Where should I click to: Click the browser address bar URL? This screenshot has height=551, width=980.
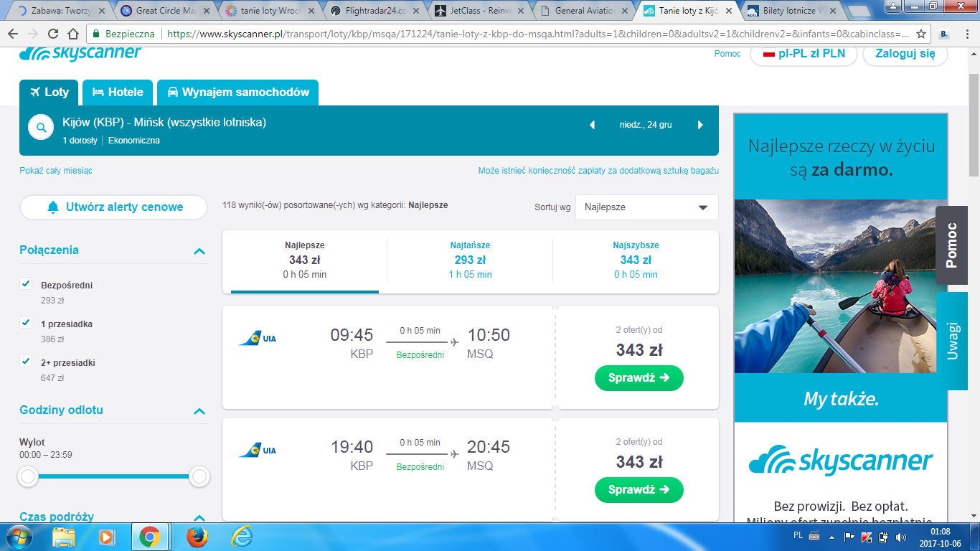(x=538, y=34)
